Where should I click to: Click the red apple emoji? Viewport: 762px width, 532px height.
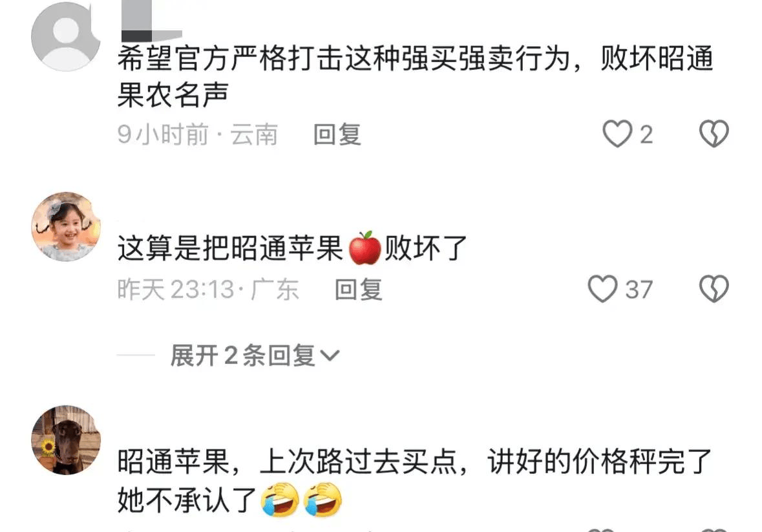tap(365, 248)
